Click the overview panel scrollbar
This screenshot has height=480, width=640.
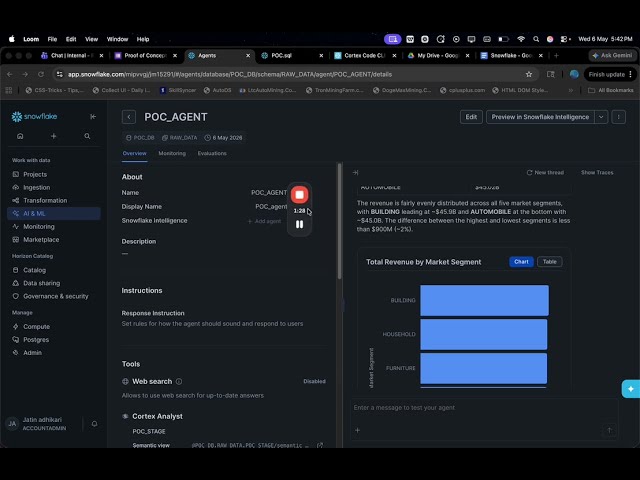pos(339,222)
